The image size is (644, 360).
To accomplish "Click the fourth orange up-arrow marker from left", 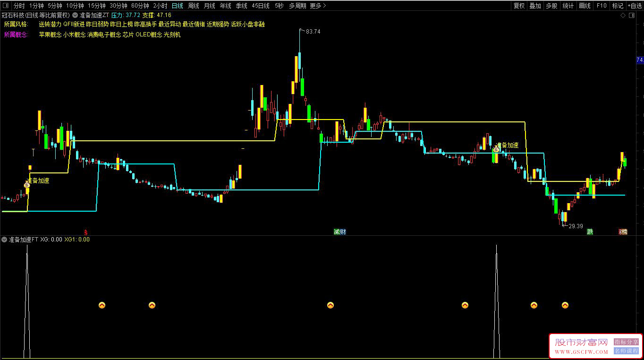I will point(465,305).
